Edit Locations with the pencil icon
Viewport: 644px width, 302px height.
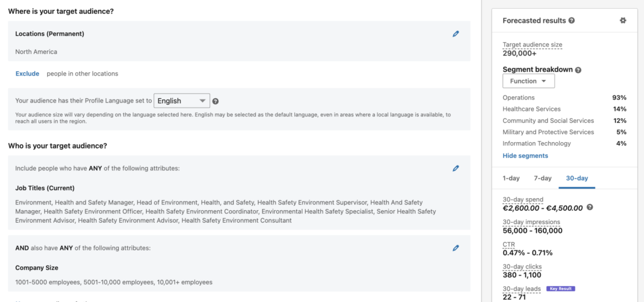coord(456,34)
